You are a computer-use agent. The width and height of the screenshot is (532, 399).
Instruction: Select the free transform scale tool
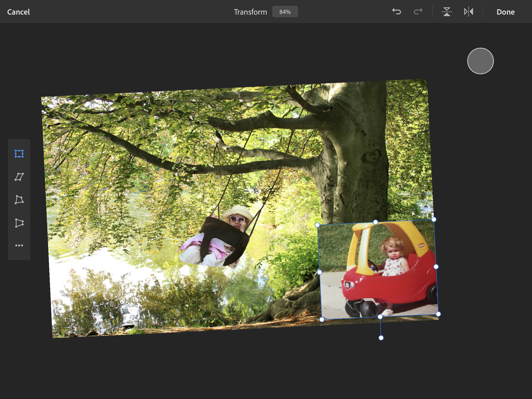(x=19, y=154)
